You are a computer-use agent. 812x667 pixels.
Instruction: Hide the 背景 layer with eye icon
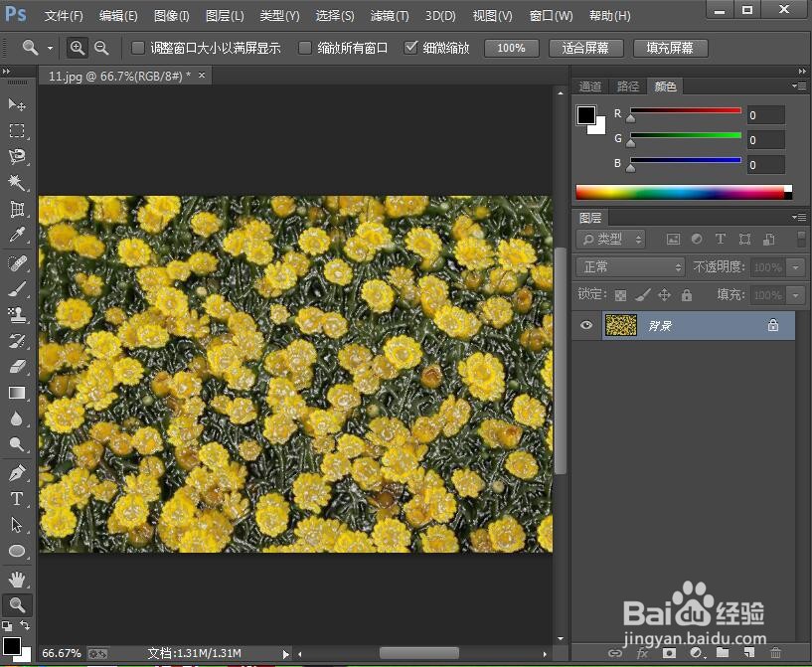click(x=586, y=325)
